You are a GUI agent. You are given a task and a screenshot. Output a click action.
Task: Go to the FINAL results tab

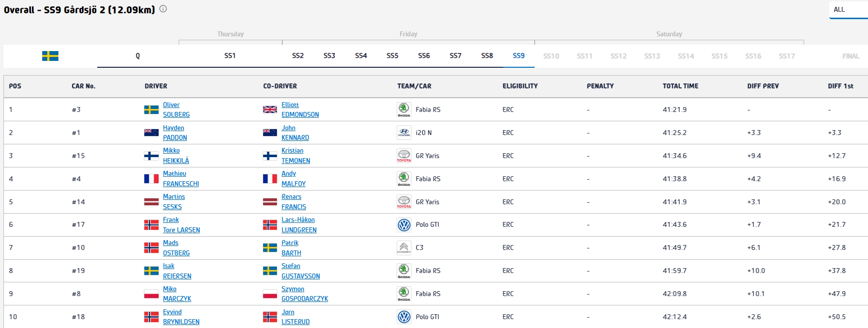pos(850,56)
